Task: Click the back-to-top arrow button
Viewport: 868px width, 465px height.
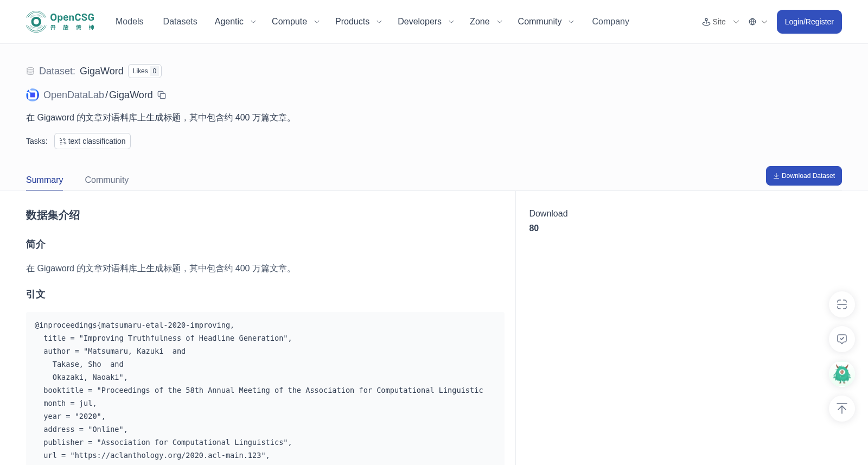Action: (x=842, y=409)
